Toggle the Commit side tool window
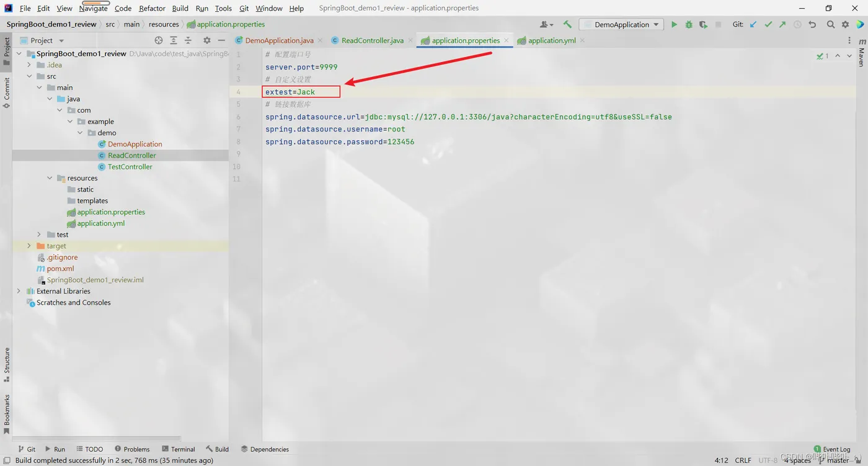Image resolution: width=868 pixels, height=466 pixels. [7, 93]
